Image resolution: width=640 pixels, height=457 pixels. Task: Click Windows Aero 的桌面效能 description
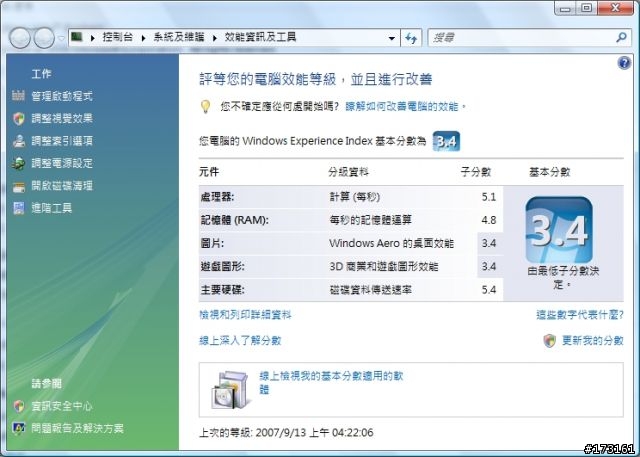point(391,244)
